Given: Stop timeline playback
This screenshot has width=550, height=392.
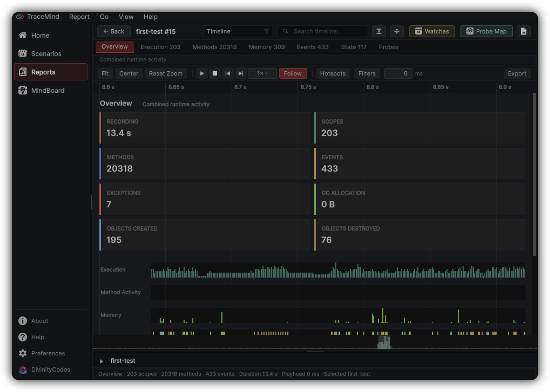Looking at the screenshot, I should [x=215, y=73].
